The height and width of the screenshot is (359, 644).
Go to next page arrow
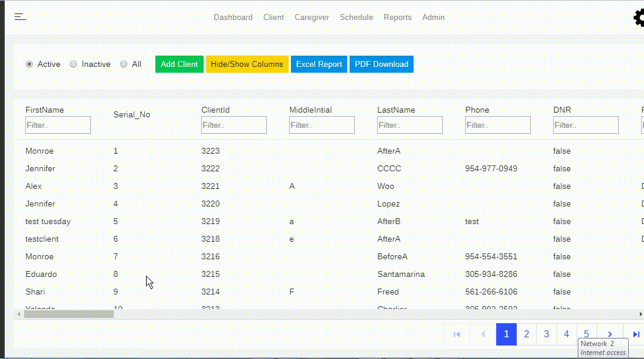coord(610,334)
